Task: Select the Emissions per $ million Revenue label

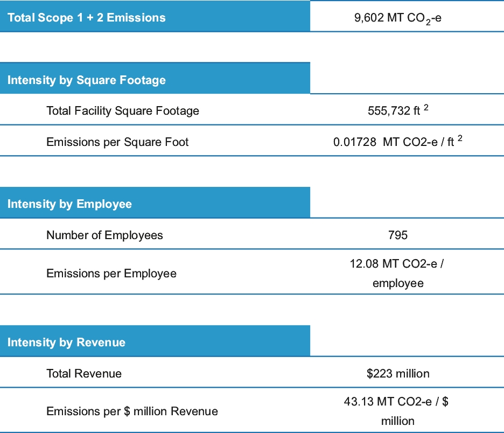Action: point(132,411)
